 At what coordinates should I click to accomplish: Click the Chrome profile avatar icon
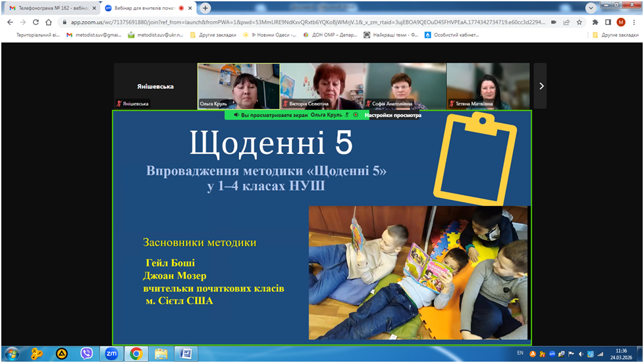[x=620, y=22]
